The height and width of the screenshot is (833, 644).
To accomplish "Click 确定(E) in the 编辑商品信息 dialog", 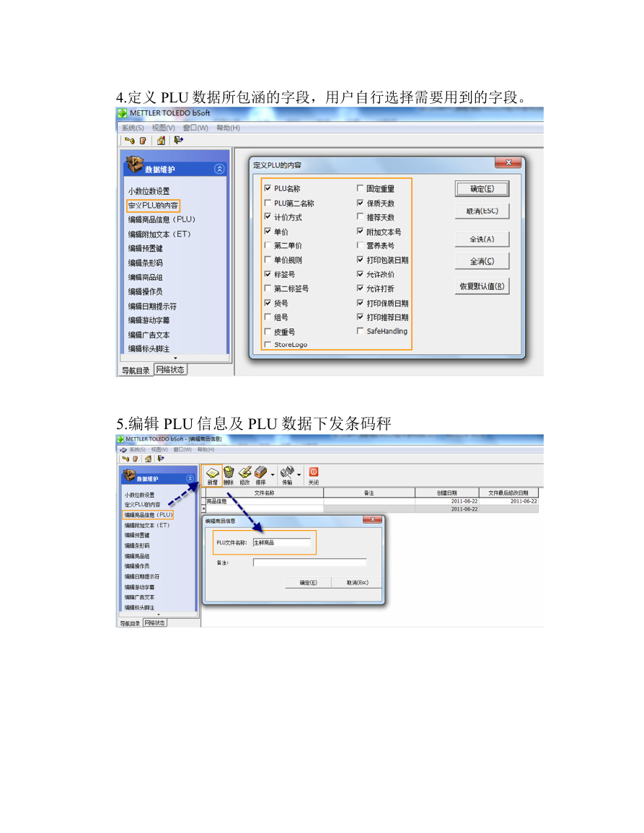I will (x=308, y=582).
